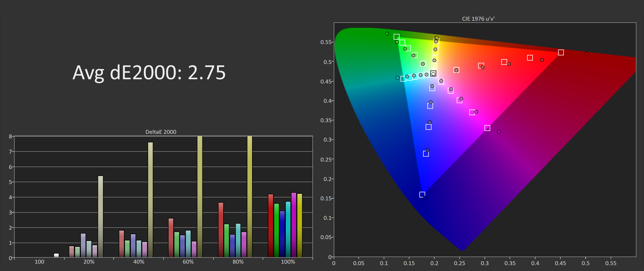Click the blue bar in 100% group

[282, 234]
